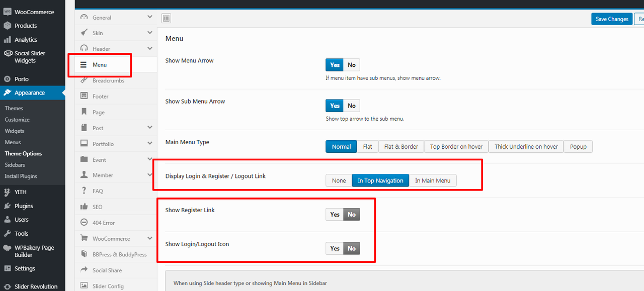Open the Page options tab
Viewport: 644px width, 291px height.
point(116,112)
